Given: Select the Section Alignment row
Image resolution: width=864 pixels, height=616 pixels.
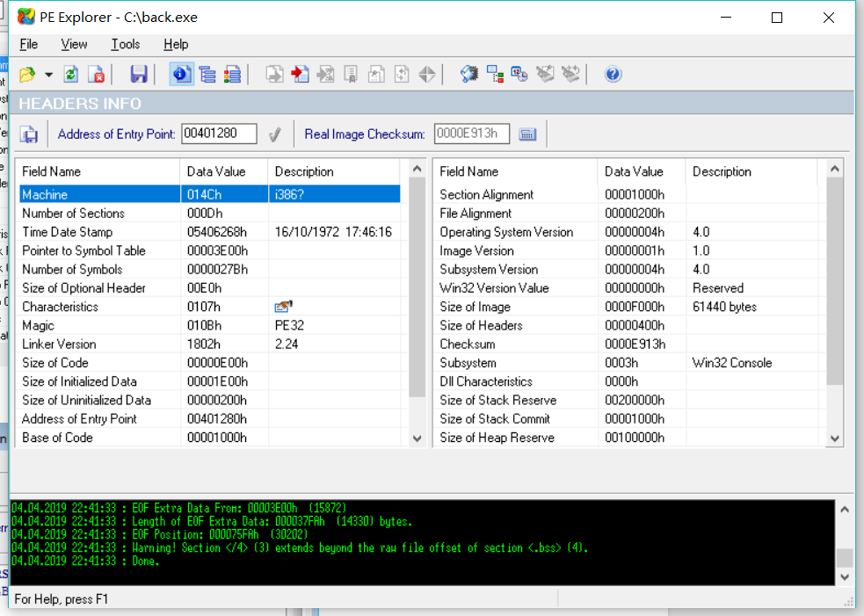Looking at the screenshot, I should [628, 194].
